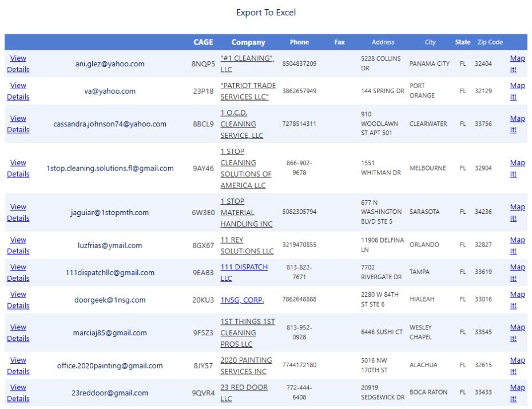Click Map It! for Tampa row
Screen dimensions: 532x409
(517, 273)
